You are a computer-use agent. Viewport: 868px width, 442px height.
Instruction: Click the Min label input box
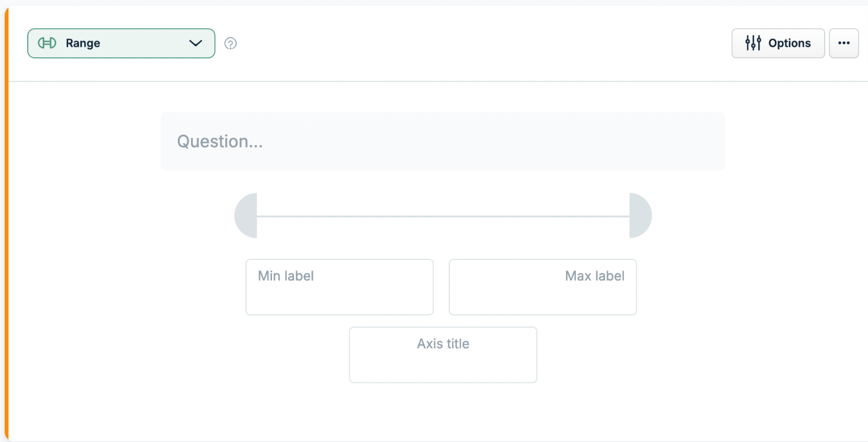[340, 287]
